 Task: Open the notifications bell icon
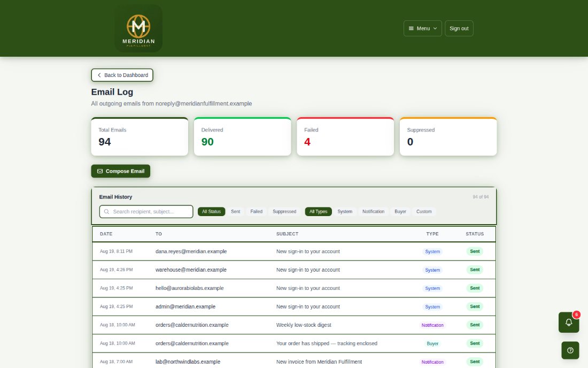pyautogui.click(x=569, y=322)
